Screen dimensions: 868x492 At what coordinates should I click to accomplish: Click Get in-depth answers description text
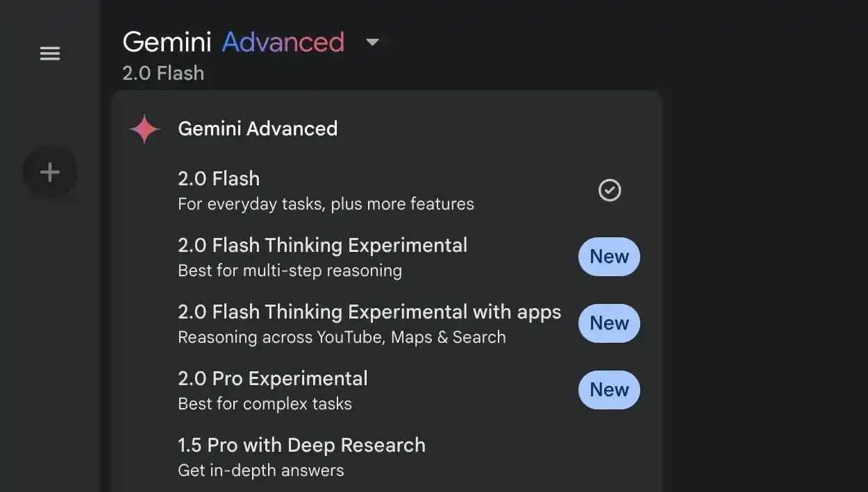(260, 470)
